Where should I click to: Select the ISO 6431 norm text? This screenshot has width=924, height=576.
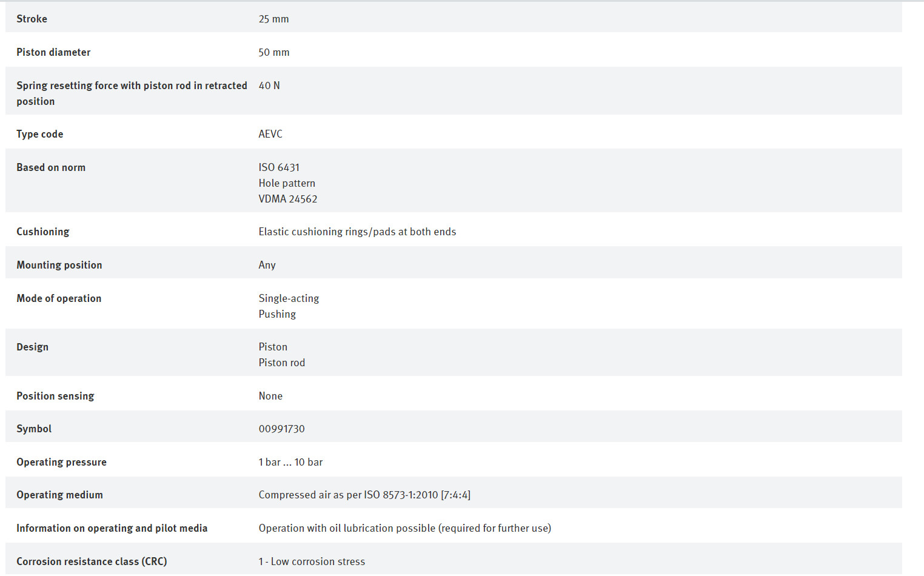pyautogui.click(x=279, y=167)
